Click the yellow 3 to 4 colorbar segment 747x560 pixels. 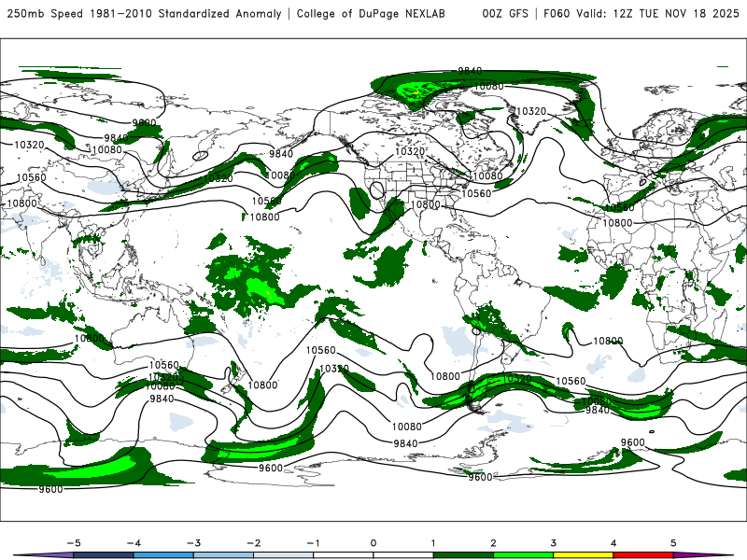584,555
